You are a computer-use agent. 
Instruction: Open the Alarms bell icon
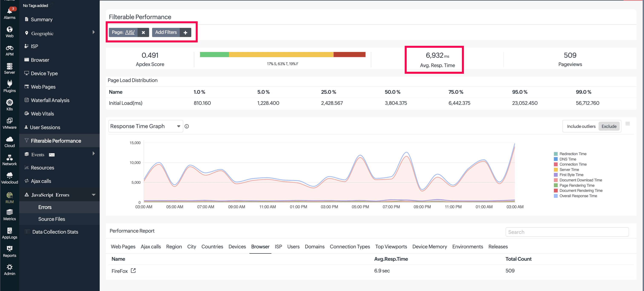10,11
